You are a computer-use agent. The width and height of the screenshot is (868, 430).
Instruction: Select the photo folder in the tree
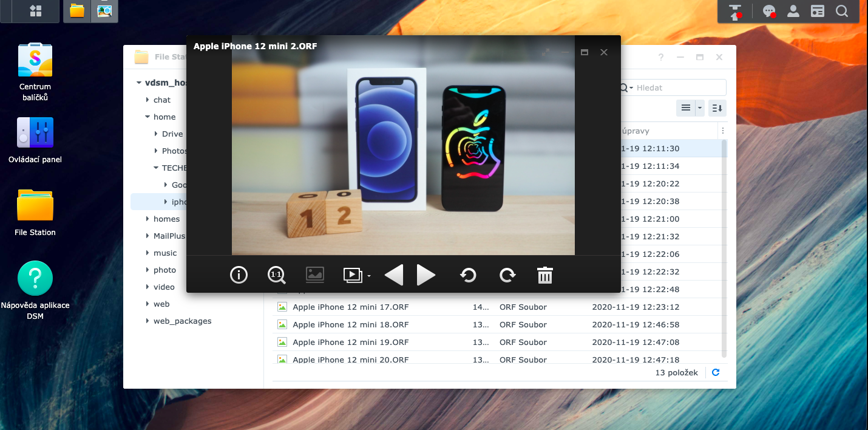coord(164,270)
